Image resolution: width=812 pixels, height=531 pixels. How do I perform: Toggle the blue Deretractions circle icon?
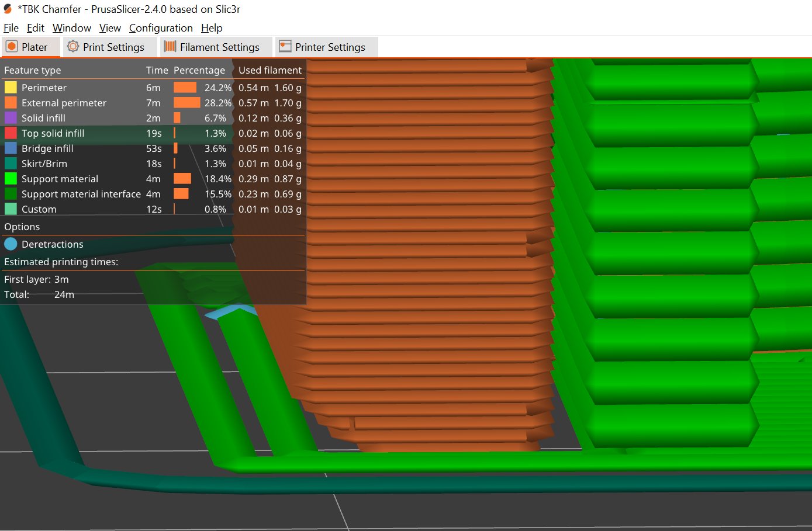click(11, 244)
